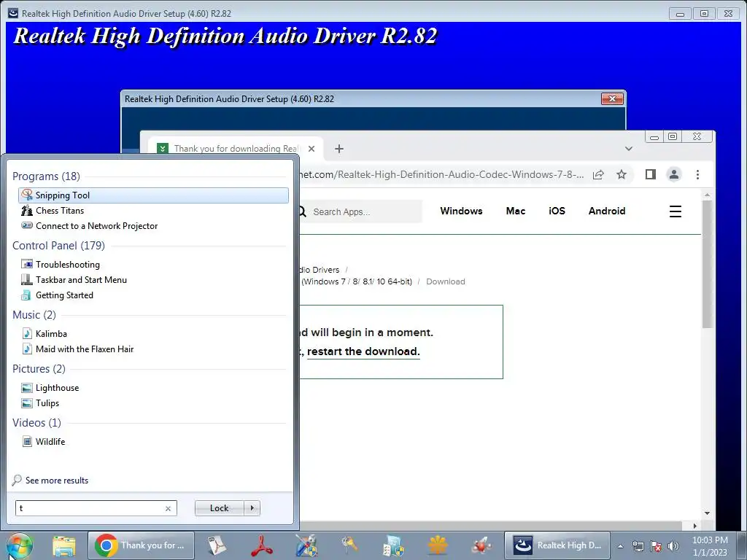The height and width of the screenshot is (560, 747).
Task: Close the Realtek setup inner dialog
Action: click(x=612, y=98)
